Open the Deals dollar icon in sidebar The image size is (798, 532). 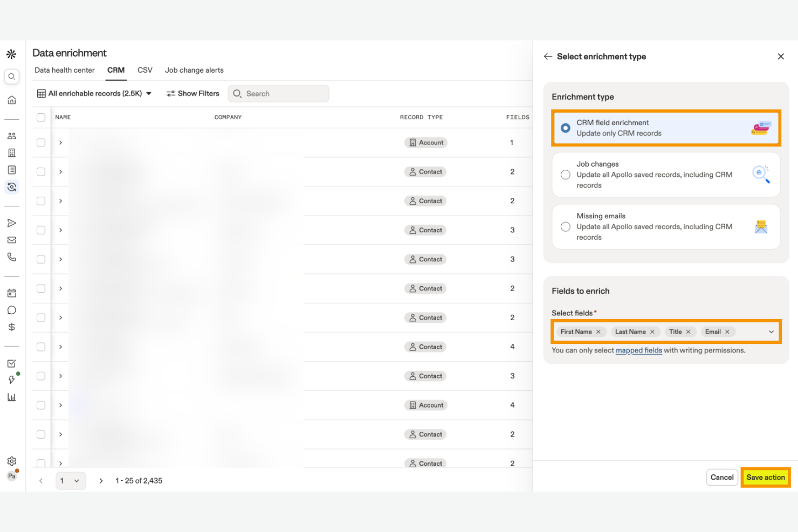12,326
